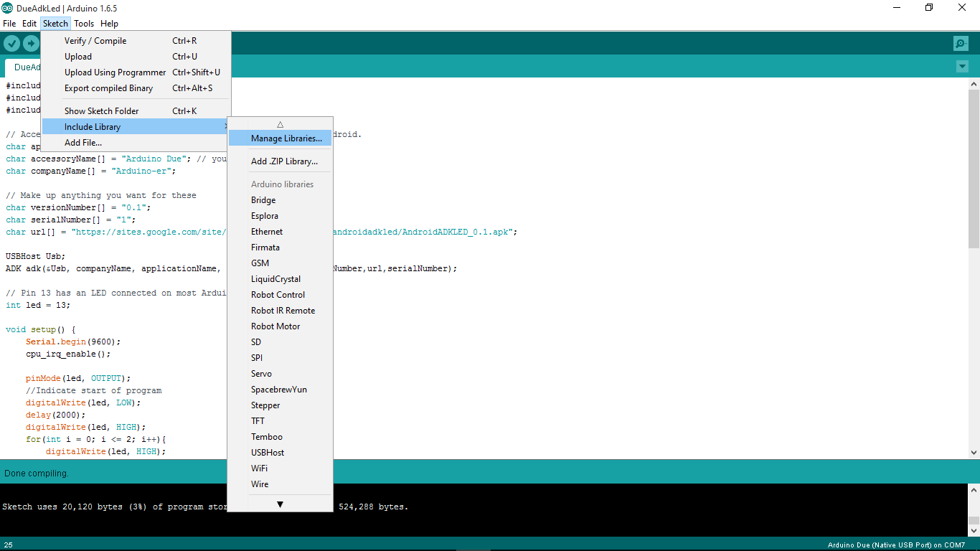This screenshot has height=551, width=980.
Task: Click the Upload arrow toolbar button
Action: (31, 44)
